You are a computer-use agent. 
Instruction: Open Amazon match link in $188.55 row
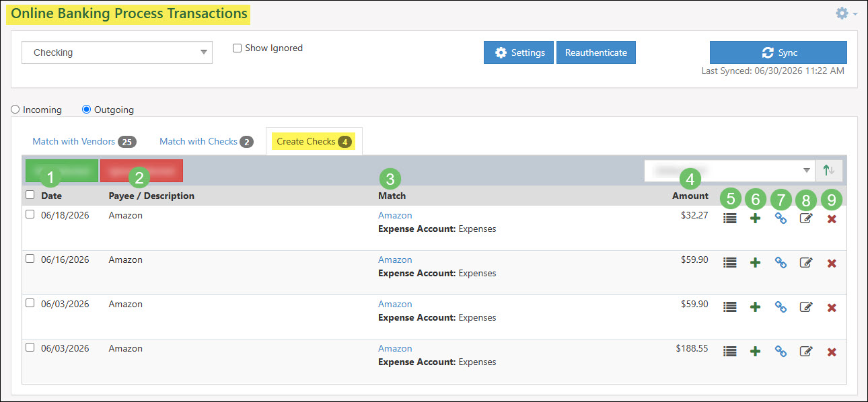[395, 348]
